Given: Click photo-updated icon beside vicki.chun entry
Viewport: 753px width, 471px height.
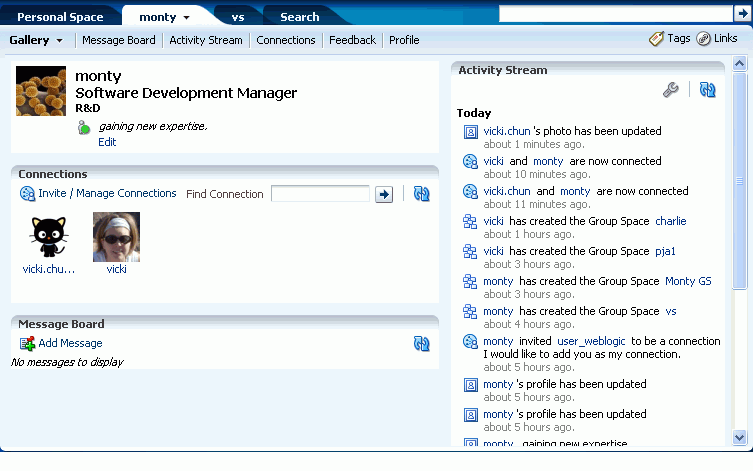Looking at the screenshot, I should pos(471,132).
